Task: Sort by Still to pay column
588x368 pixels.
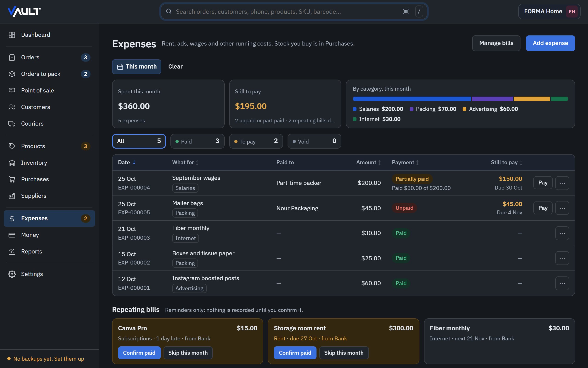Action: tap(506, 162)
